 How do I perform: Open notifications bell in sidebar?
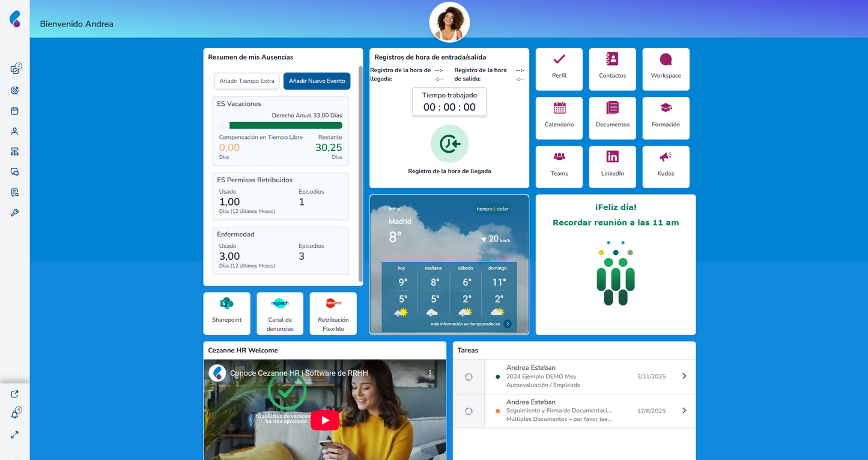click(15, 414)
